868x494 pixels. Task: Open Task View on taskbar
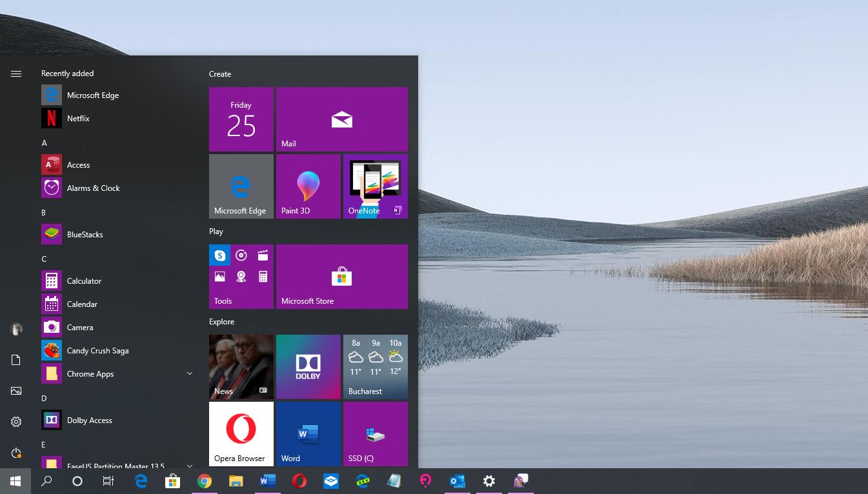pos(108,481)
